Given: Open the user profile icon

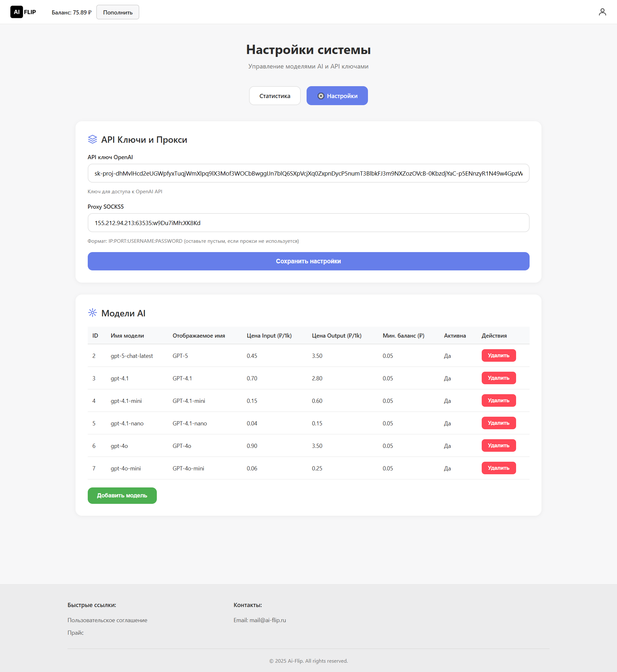Looking at the screenshot, I should click(x=602, y=12).
